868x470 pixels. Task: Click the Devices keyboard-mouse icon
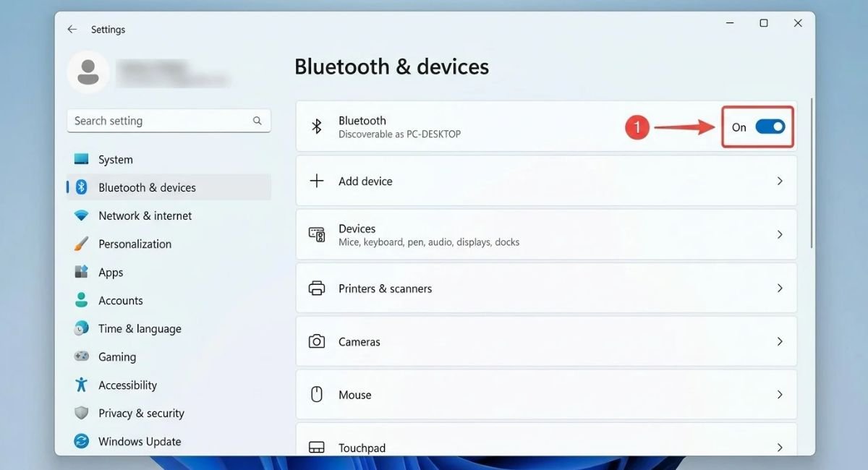[317, 234]
